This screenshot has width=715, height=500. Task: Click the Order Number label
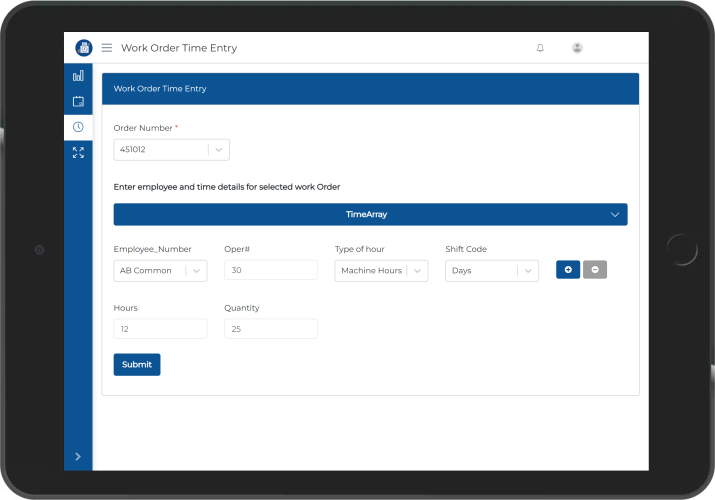click(x=143, y=128)
